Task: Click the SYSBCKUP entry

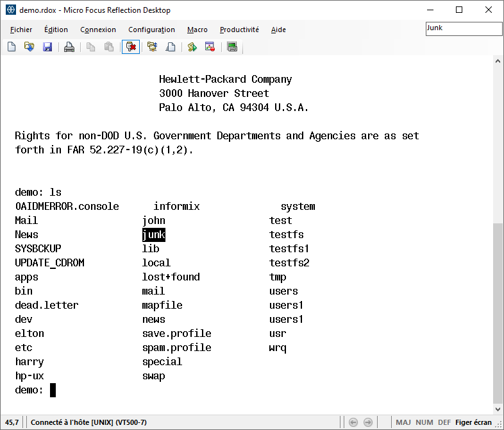Action: [x=38, y=249]
